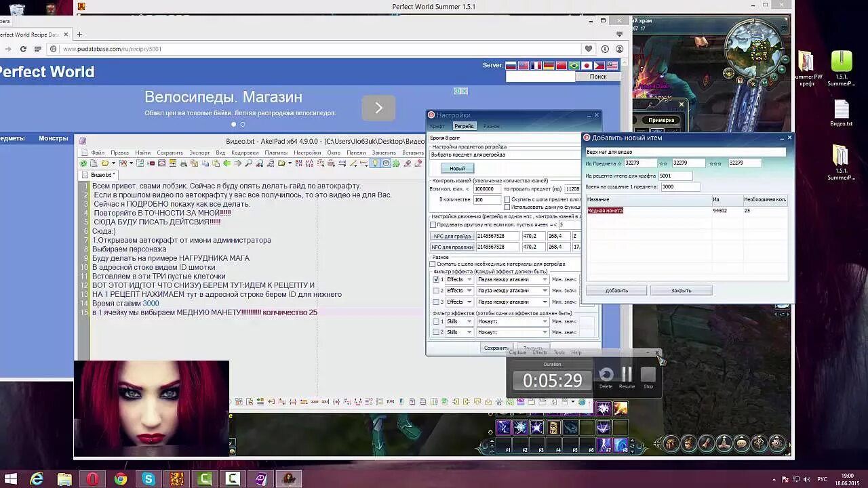Viewport: 868px width, 488px height.
Task: Check effect filter row 3 checkbox
Action: click(x=436, y=302)
